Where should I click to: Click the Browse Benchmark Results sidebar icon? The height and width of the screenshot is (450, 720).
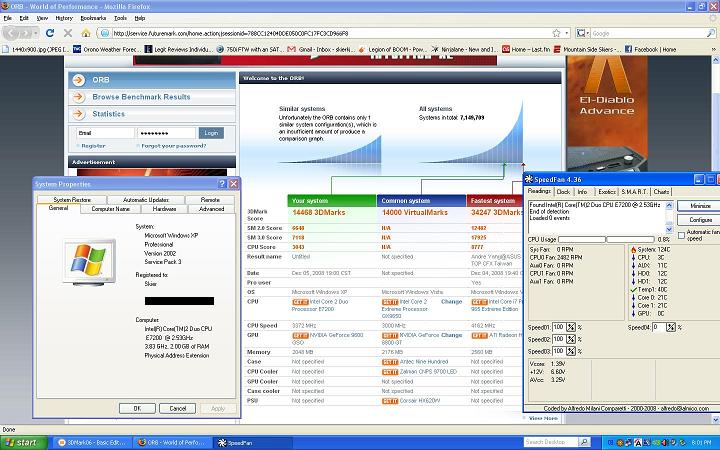(x=80, y=97)
